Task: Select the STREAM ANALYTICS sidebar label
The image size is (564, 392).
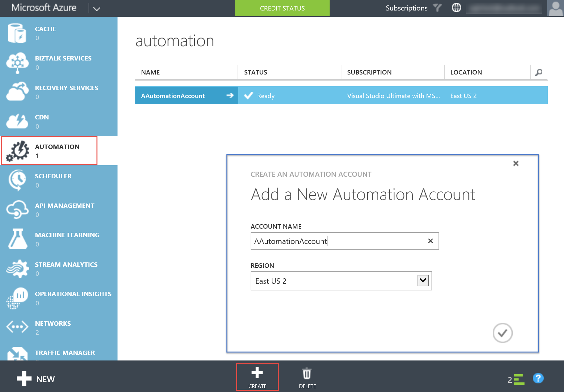Action: point(66,265)
